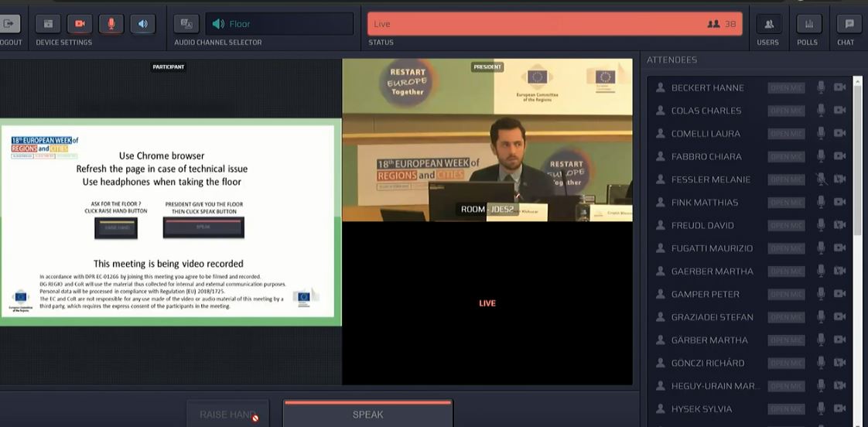Click Open Mic for Fessler Melanie
Viewport: 868px width, 427px height.
click(x=786, y=179)
